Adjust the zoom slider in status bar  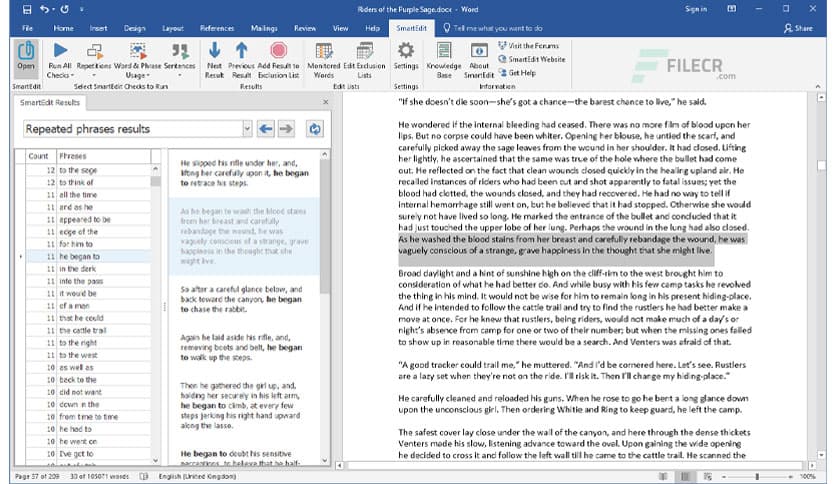click(x=757, y=476)
